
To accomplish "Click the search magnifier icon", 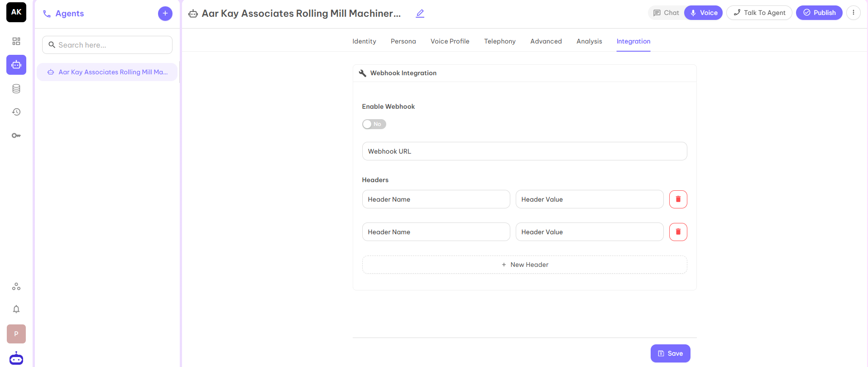I will (x=52, y=45).
